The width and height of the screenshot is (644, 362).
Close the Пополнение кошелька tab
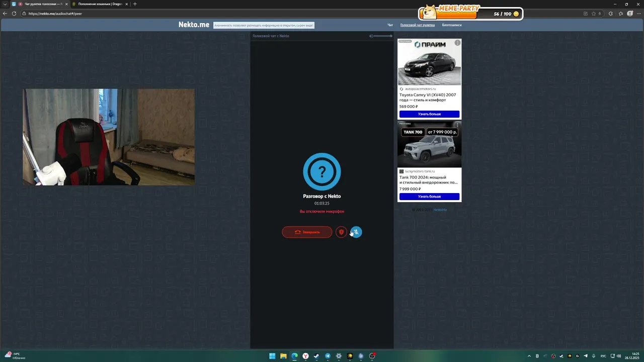pyautogui.click(x=127, y=4)
